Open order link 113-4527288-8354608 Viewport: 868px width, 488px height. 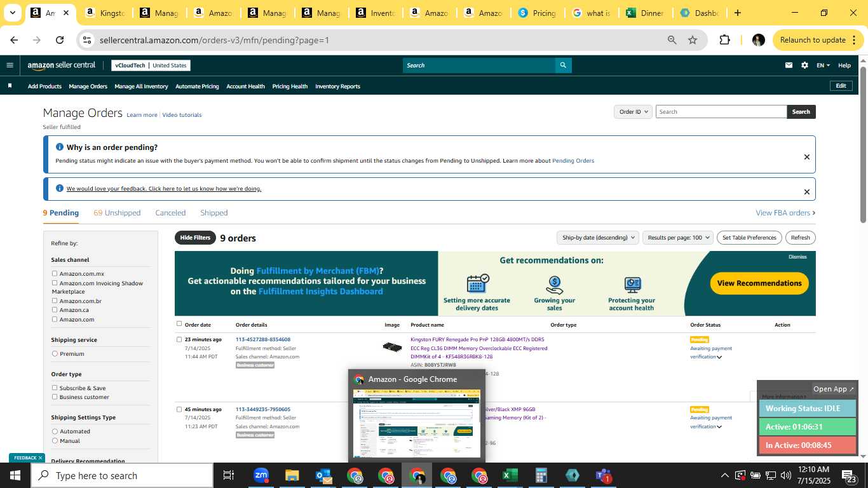pos(263,339)
